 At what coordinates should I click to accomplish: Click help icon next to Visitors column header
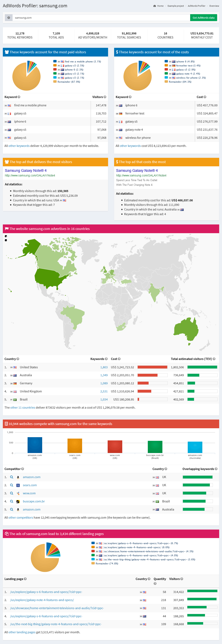[105, 97]
